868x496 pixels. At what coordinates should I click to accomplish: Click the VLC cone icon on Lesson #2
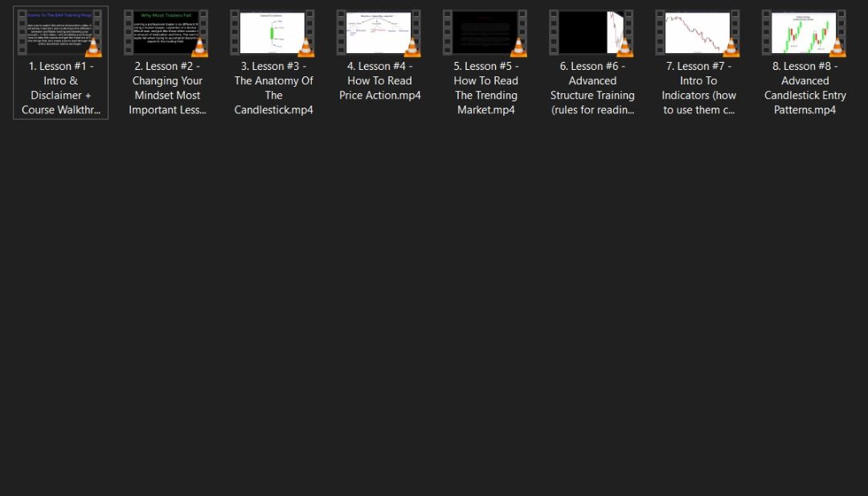[x=199, y=47]
